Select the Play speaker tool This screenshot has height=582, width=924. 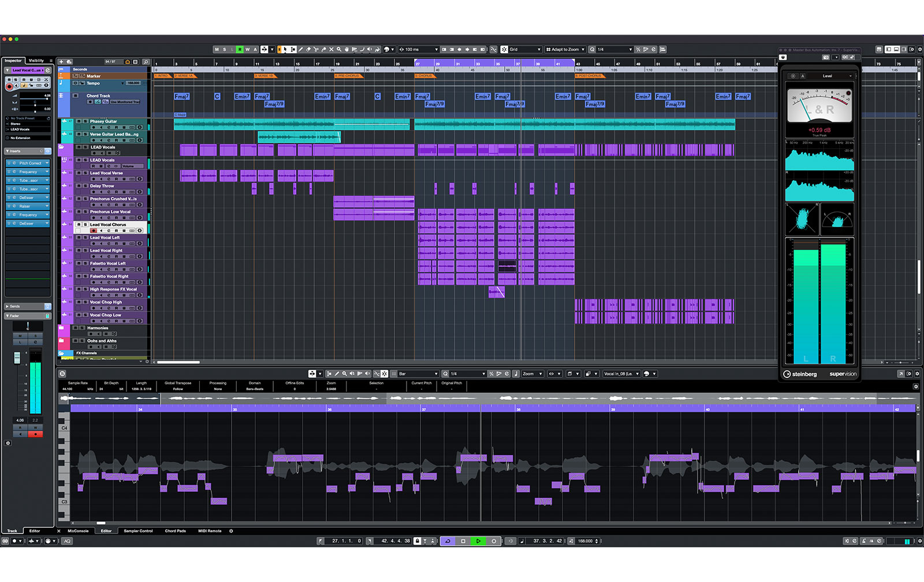click(x=370, y=49)
